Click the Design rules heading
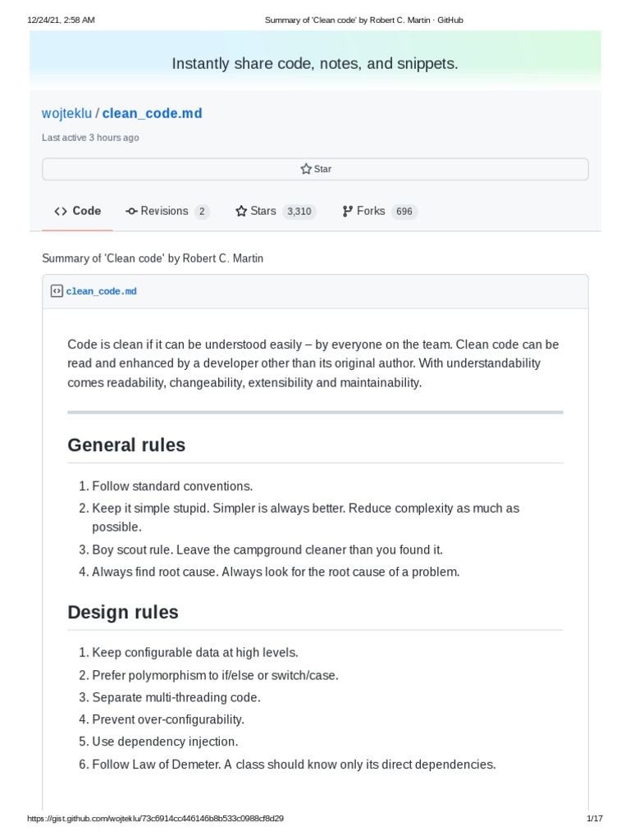Image resolution: width=630 pixels, height=840 pixels. (123, 612)
